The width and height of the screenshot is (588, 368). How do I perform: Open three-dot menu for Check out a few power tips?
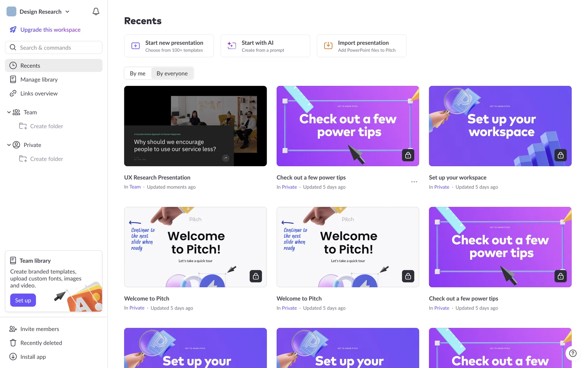click(x=414, y=182)
